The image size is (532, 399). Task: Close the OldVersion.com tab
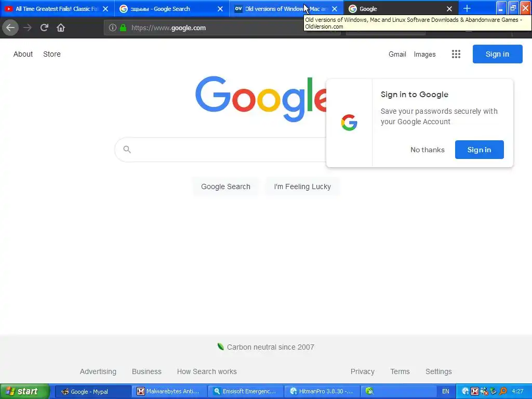tap(335, 9)
